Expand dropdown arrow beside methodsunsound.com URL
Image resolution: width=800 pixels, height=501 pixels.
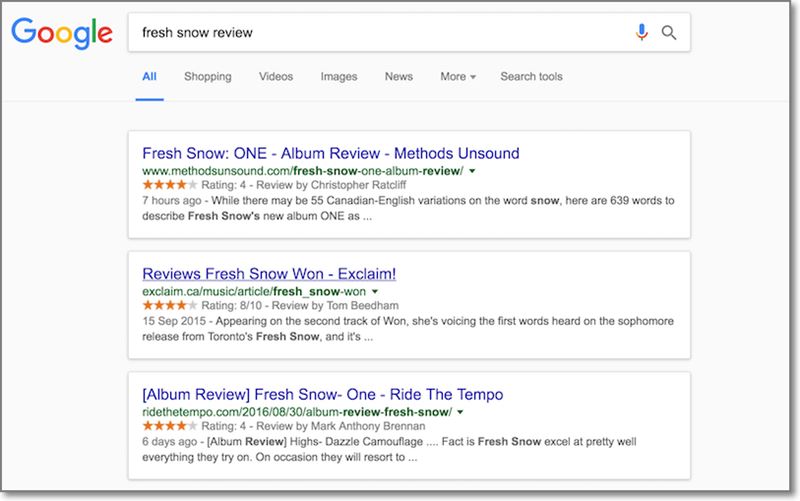472,171
